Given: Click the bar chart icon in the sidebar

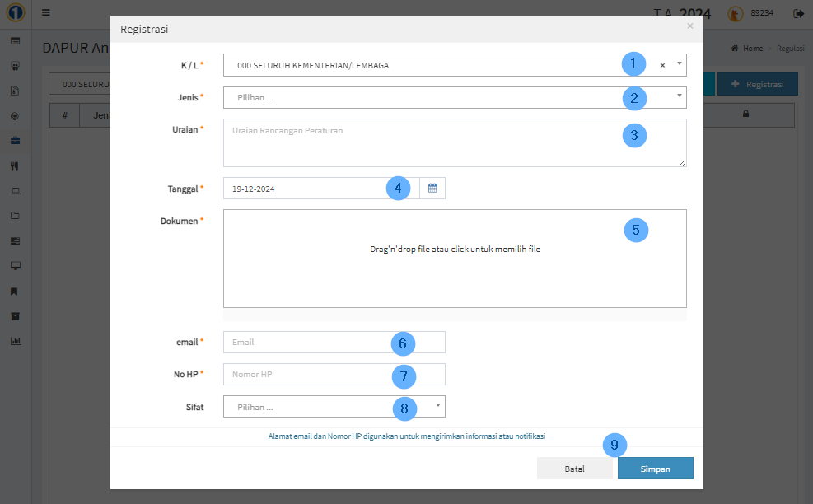Looking at the screenshot, I should [x=15, y=341].
